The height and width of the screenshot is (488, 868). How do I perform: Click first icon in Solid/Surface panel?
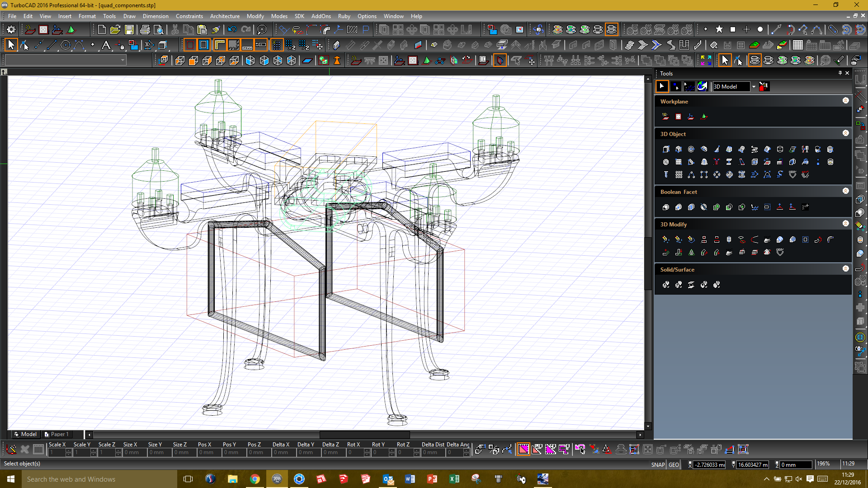(666, 285)
